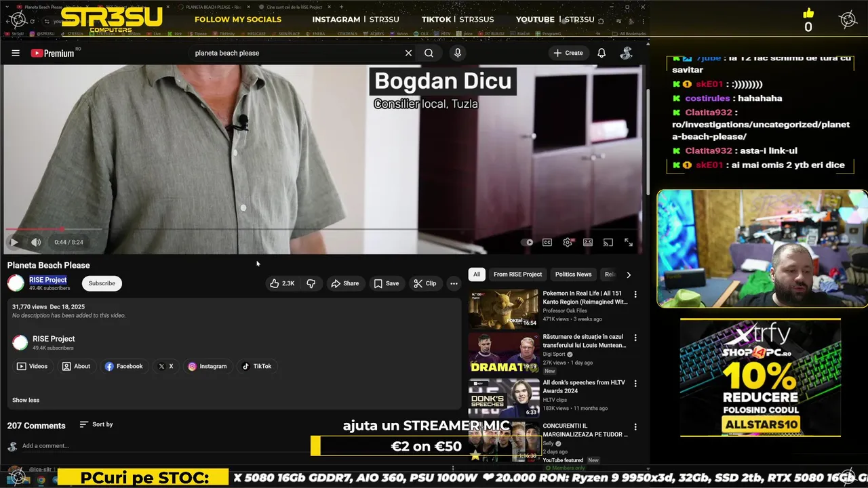This screenshot has height=488, width=868.
Task: Open channel Videos link in description
Action: click(33, 366)
